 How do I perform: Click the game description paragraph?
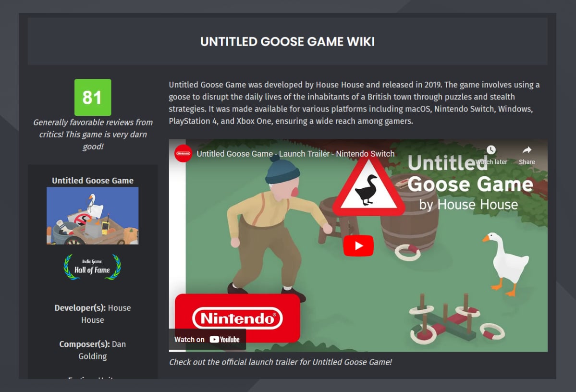click(x=355, y=103)
